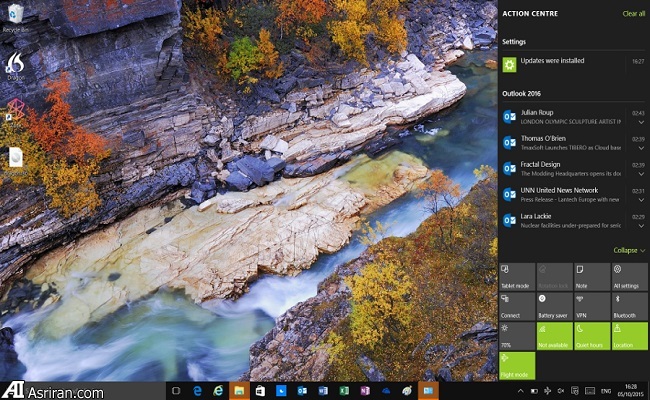Screen dimensions: 650x400
Task: Turn off Flight mode tile
Action: click(x=516, y=365)
